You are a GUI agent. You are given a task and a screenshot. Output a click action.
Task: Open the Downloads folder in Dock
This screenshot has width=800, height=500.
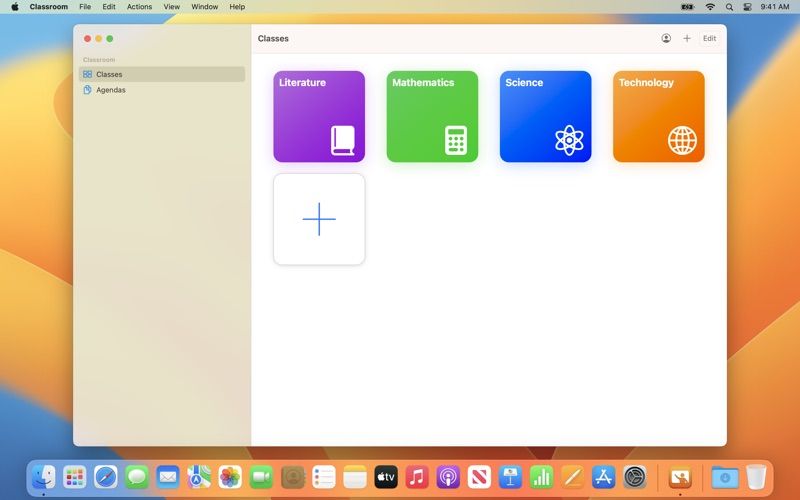coord(725,478)
